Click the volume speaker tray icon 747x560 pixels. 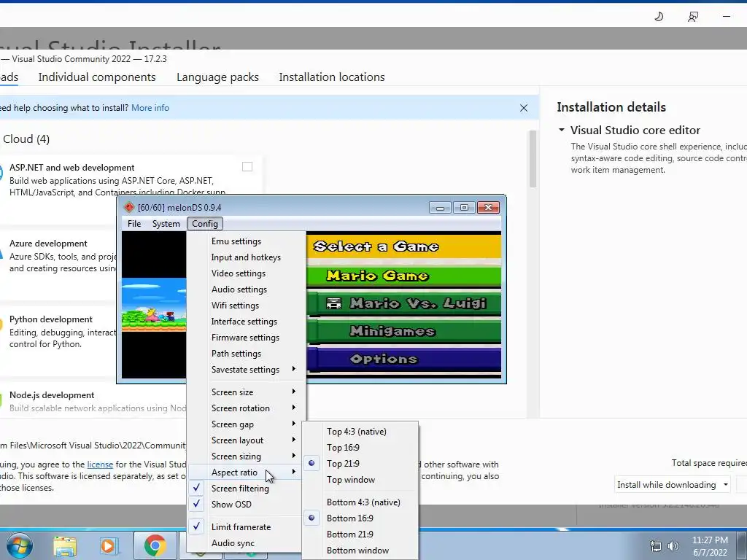[673, 546]
